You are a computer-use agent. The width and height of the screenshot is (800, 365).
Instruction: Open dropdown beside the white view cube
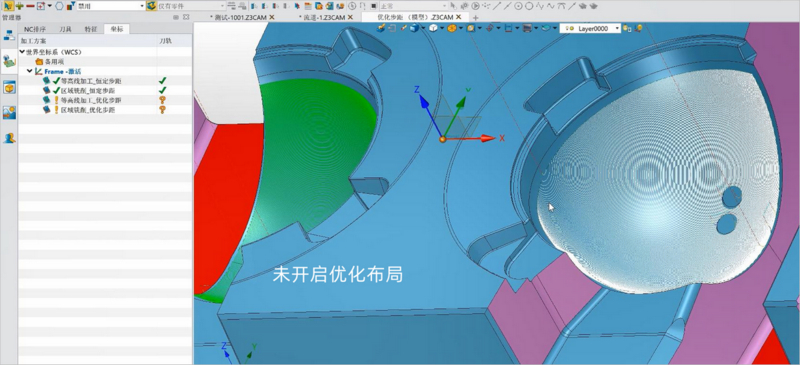(x=442, y=29)
